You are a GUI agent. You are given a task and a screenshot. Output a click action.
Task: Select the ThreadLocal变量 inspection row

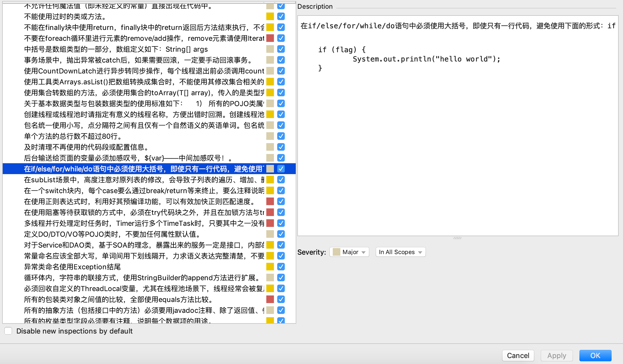pyautogui.click(x=136, y=288)
